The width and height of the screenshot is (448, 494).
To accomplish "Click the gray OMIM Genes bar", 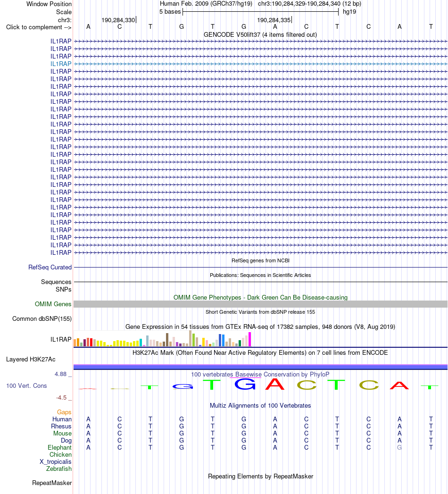I will pyautogui.click(x=260, y=304).
